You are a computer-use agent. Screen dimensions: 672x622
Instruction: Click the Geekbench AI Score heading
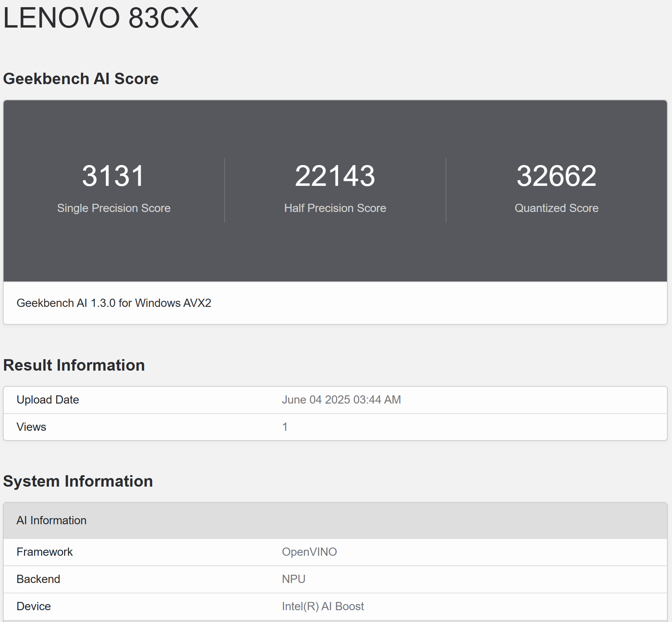[x=81, y=79]
